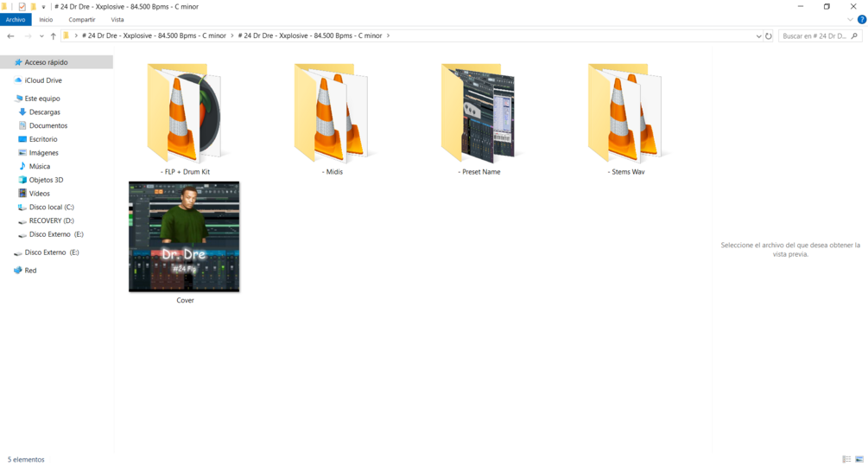This screenshot has height=466, width=868.
Task: Click the properties checkmark in quick access toolbar
Action: (x=22, y=7)
